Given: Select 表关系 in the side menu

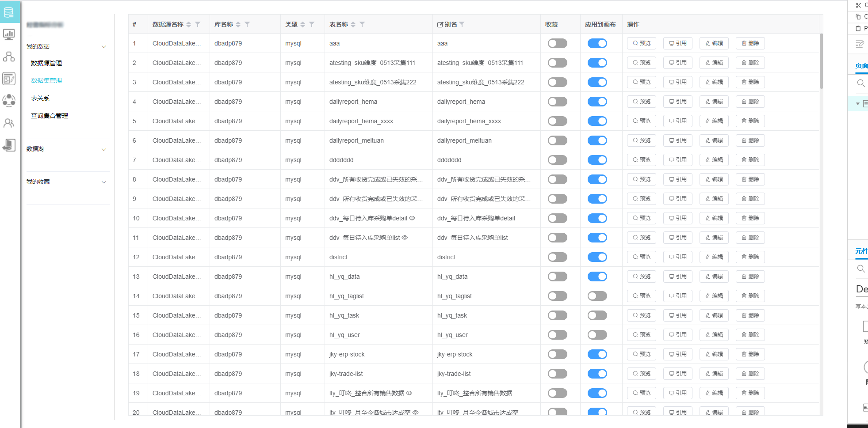Looking at the screenshot, I should click(40, 98).
